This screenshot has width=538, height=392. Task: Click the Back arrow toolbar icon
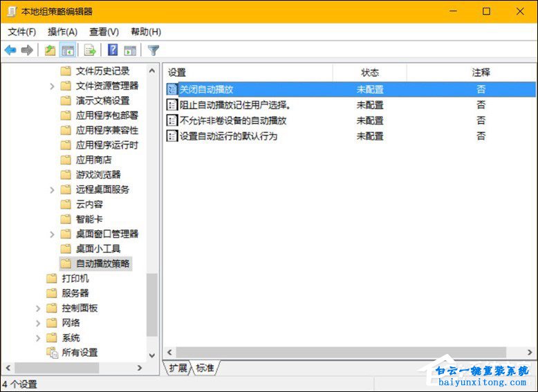pos(10,50)
